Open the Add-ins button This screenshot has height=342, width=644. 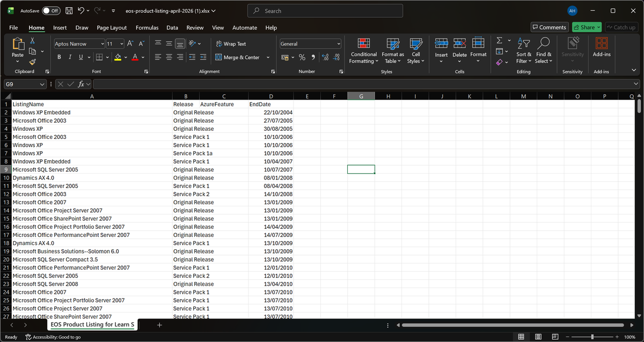pos(602,47)
